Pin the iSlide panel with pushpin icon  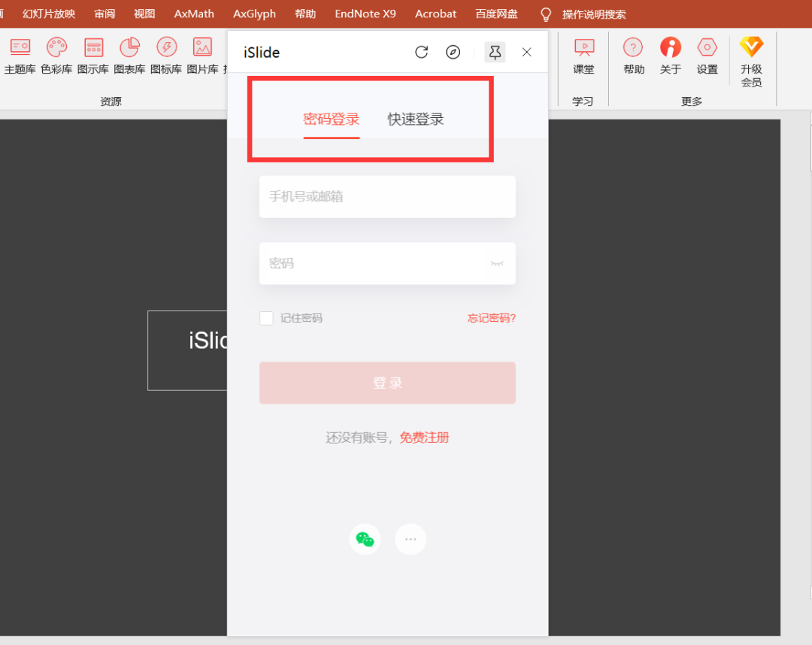(495, 53)
